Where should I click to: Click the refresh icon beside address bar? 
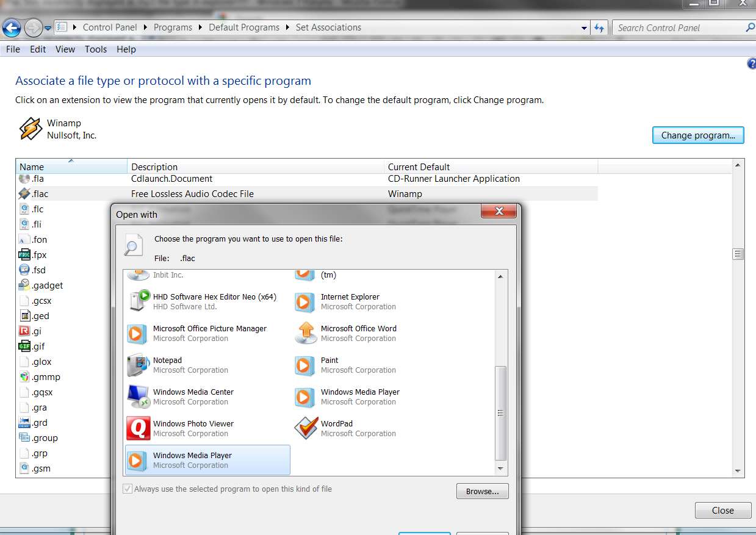point(600,27)
